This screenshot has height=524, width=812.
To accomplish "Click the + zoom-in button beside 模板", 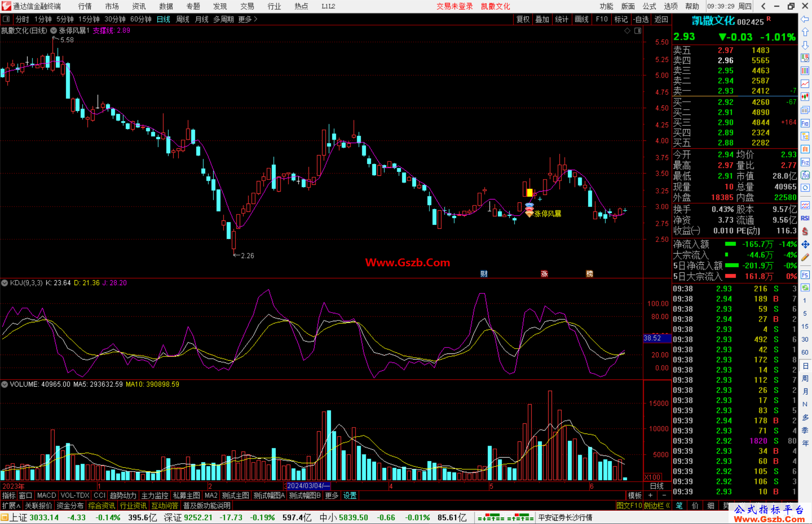I will (x=650, y=495).
